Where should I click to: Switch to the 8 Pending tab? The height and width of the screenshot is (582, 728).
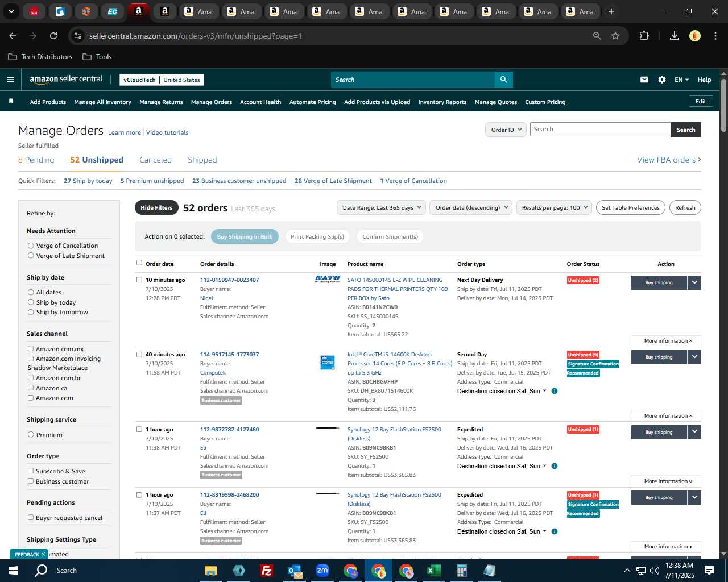click(x=36, y=160)
